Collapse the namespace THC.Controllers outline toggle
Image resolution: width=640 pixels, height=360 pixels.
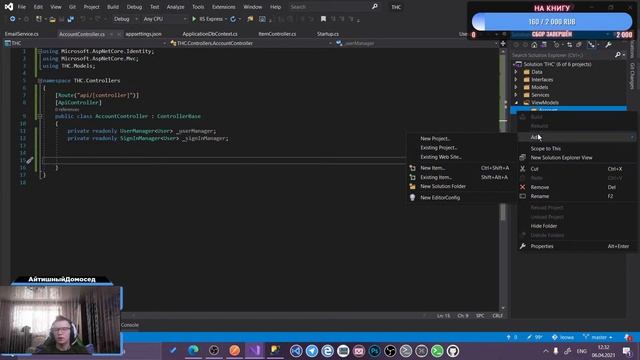point(40,81)
